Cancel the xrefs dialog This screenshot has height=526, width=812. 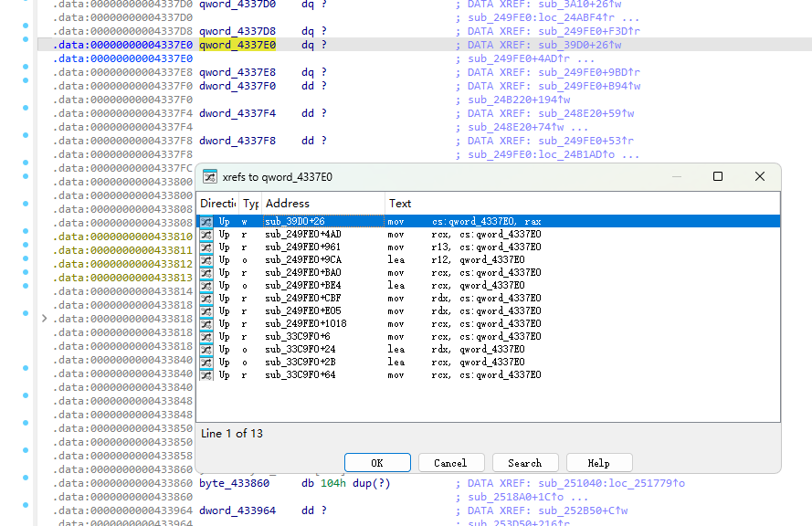tap(451, 463)
